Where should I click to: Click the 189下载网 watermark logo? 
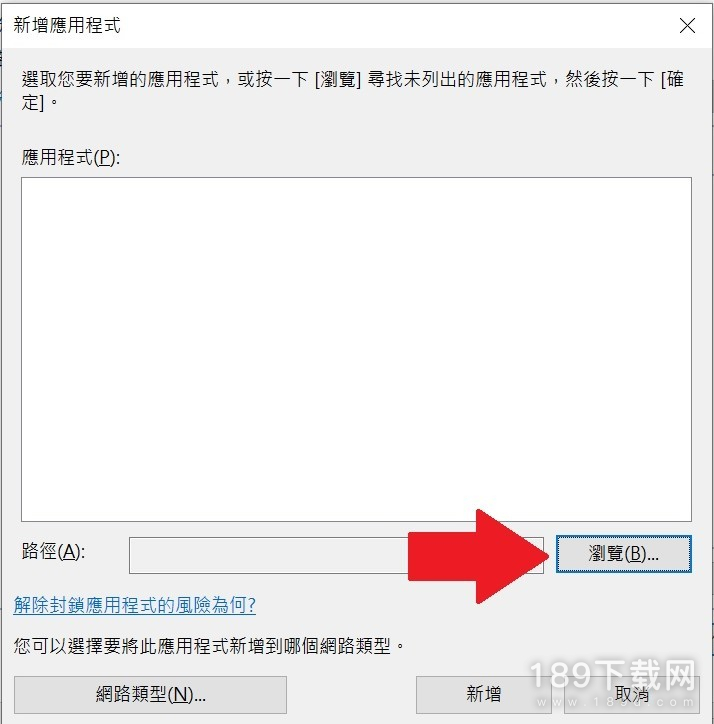pos(613,676)
